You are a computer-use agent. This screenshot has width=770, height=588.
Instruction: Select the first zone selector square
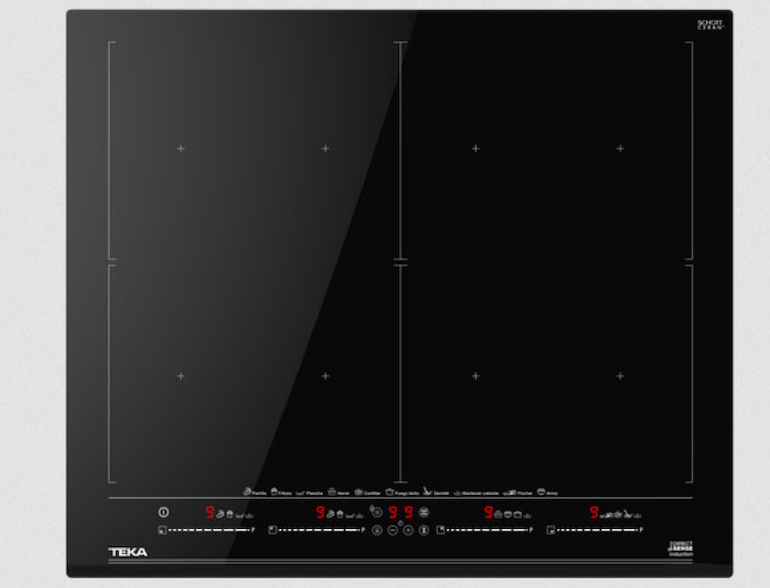click(162, 530)
